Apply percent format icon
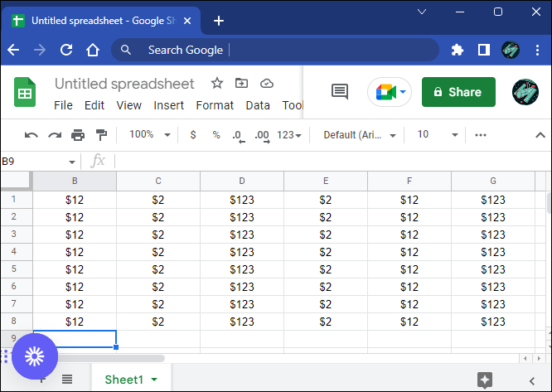 click(216, 135)
